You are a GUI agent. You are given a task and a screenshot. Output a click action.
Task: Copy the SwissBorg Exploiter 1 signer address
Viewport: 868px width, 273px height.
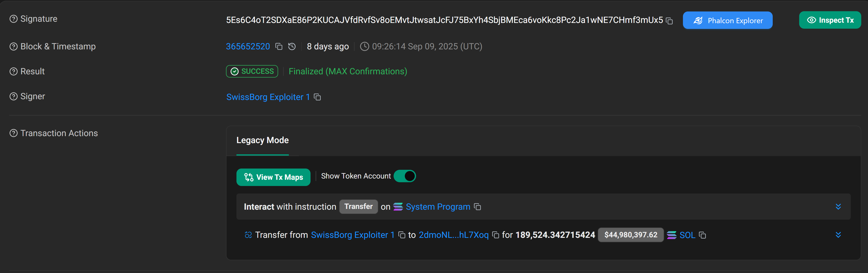317,97
